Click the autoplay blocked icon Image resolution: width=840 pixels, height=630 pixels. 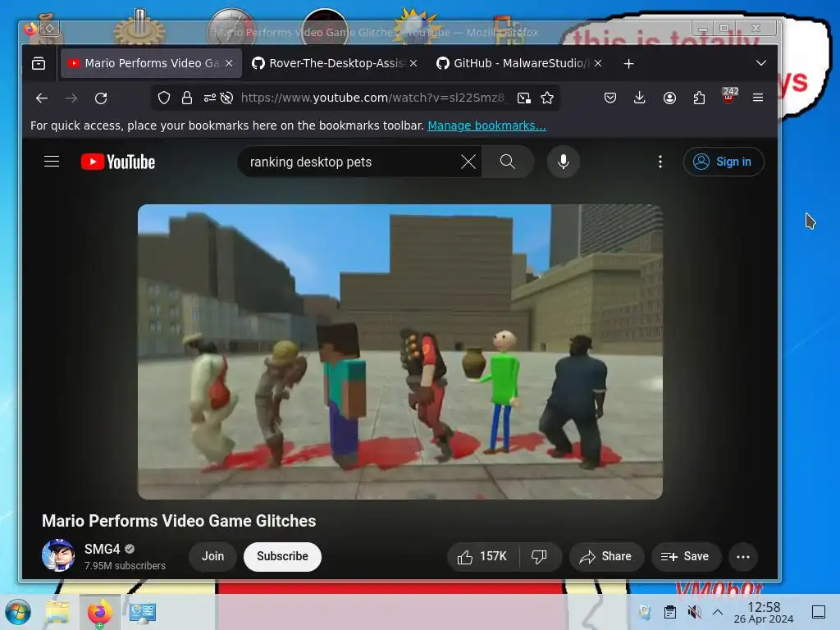click(x=226, y=98)
